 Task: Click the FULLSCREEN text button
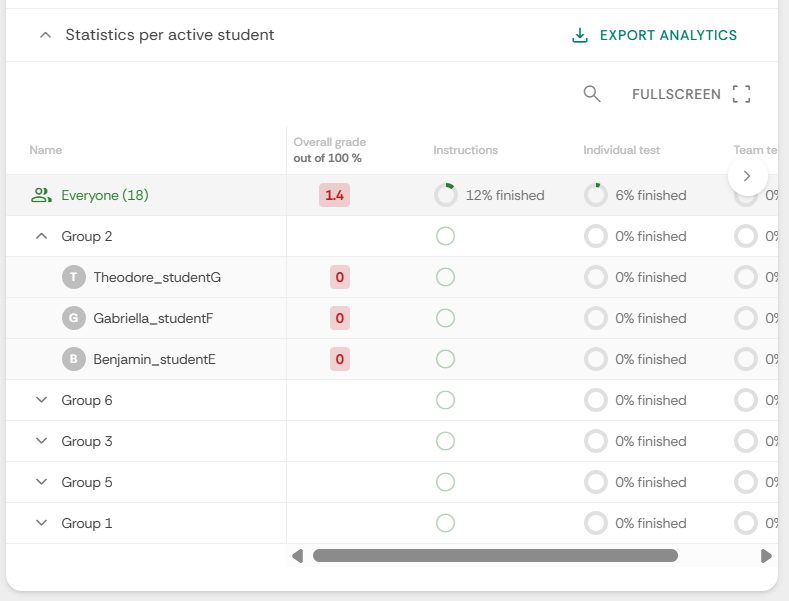676,94
